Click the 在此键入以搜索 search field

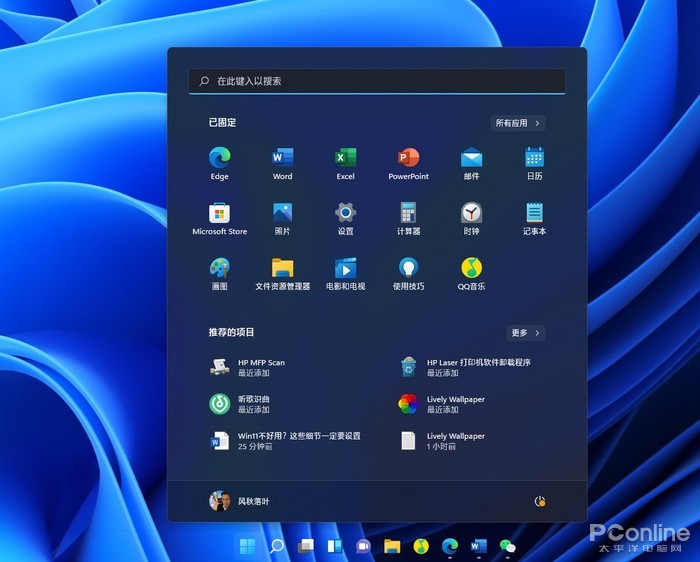click(x=377, y=81)
